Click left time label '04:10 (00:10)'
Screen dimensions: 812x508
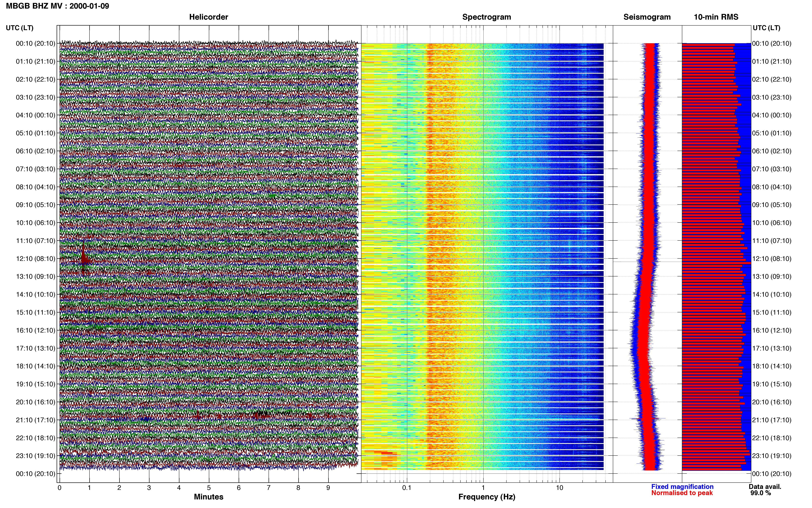36,115
